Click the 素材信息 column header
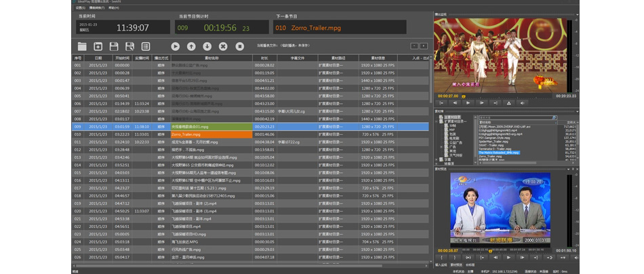Screen dimensions: 644x274 coord(378,58)
